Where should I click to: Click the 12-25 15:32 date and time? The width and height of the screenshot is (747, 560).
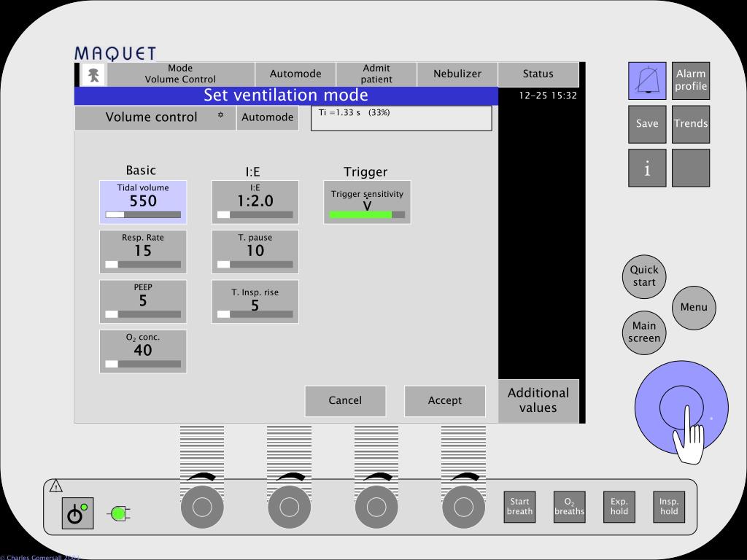click(548, 96)
